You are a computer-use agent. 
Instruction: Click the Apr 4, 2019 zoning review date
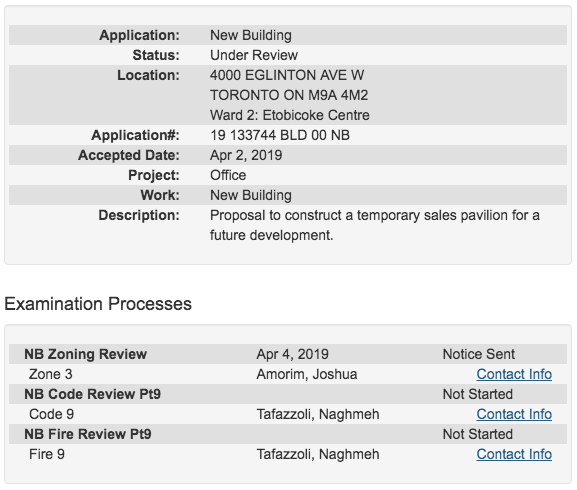click(x=293, y=354)
